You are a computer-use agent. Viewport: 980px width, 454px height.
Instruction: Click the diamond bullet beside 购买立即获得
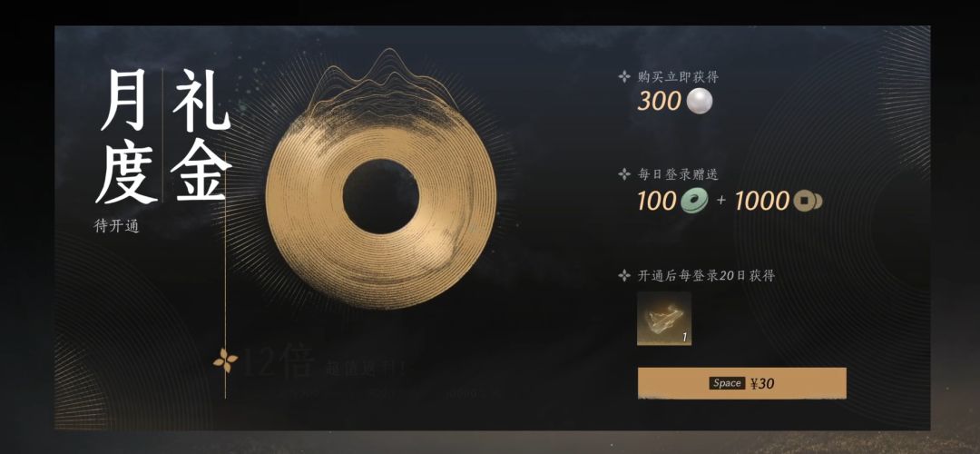tap(623, 77)
